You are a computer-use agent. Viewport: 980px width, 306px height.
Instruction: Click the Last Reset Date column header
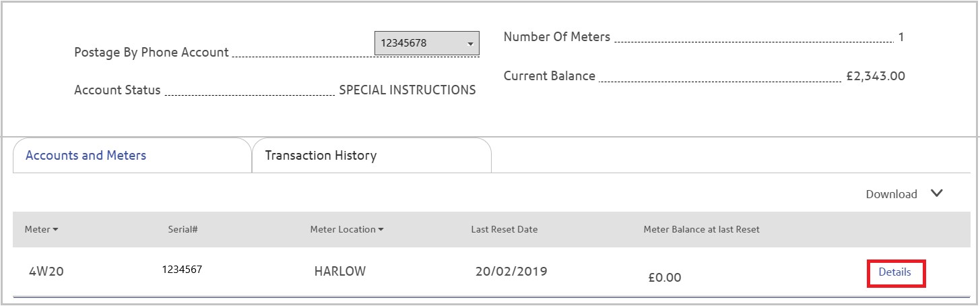504,229
